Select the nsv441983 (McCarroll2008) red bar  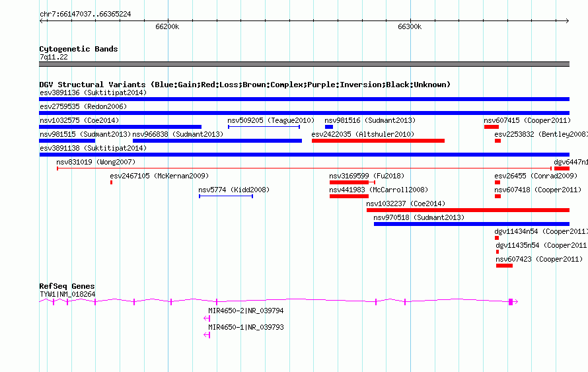click(x=349, y=196)
